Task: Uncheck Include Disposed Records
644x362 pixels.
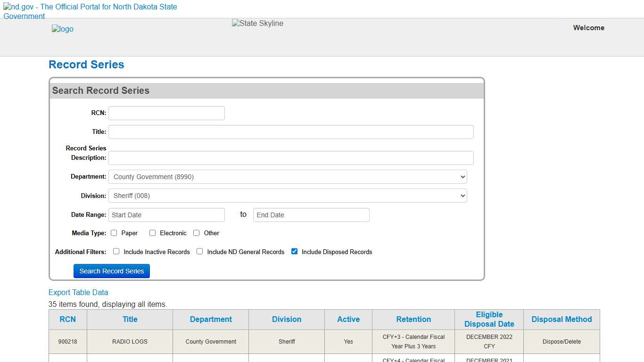Action: (294, 251)
